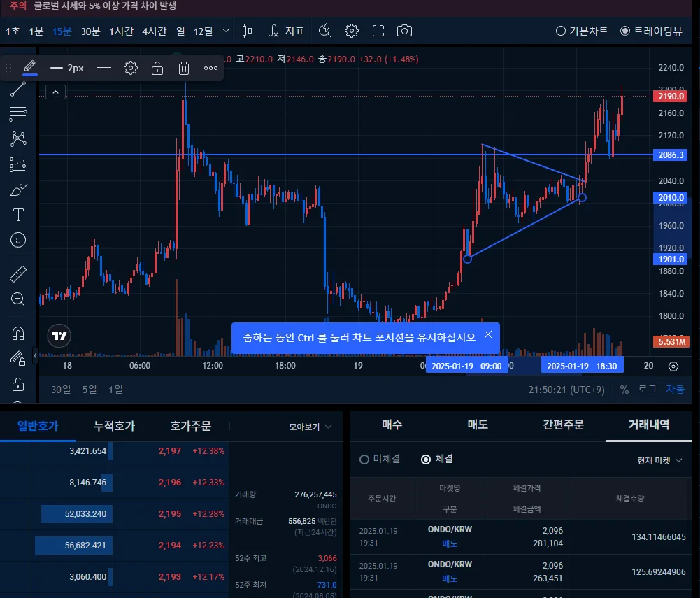Toggle magnet snapping mode
Screen dimensions: 700x598
[x=18, y=333]
